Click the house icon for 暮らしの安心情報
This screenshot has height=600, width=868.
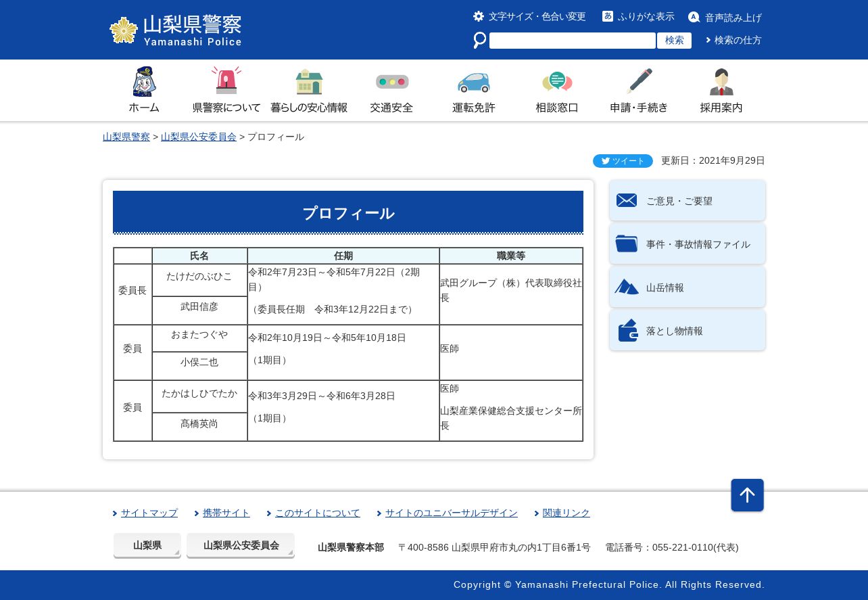tap(309, 82)
